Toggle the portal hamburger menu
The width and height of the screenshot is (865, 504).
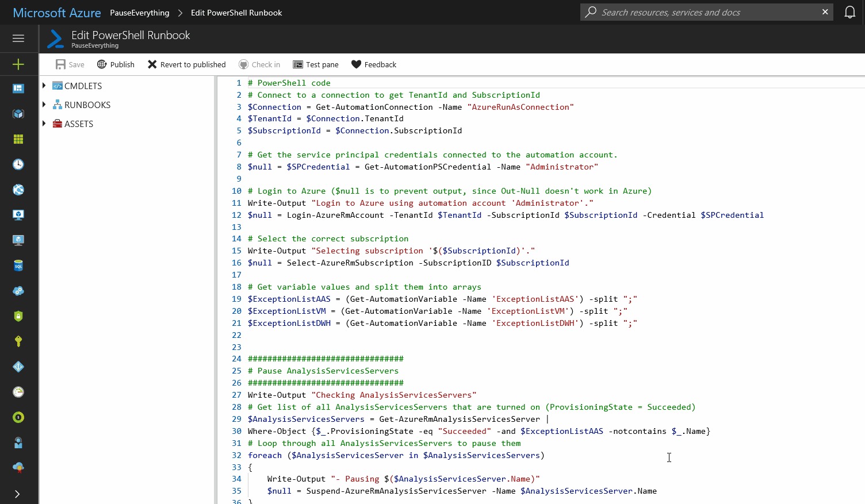click(x=18, y=38)
